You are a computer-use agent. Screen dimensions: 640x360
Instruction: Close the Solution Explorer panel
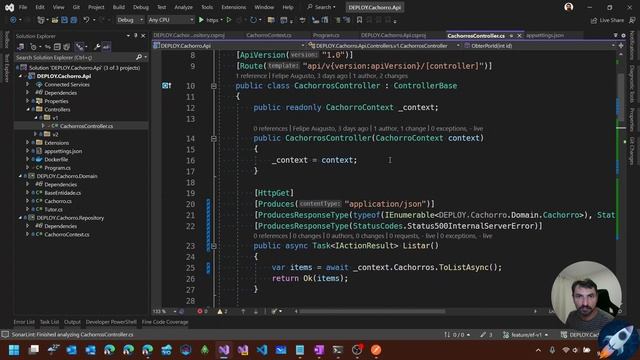pos(143,36)
